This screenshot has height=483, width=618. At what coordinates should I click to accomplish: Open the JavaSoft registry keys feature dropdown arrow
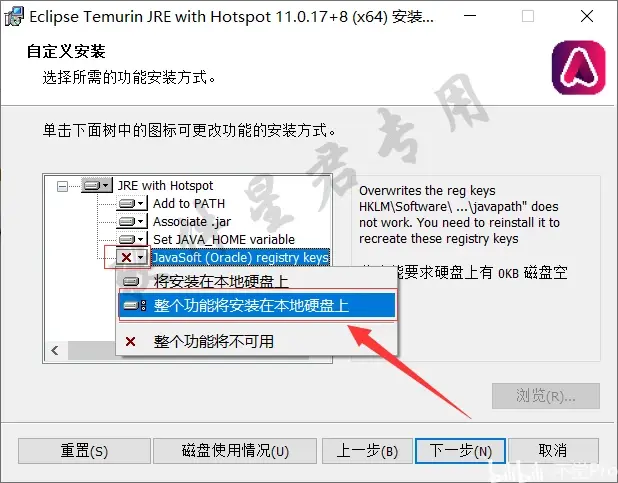(141, 257)
